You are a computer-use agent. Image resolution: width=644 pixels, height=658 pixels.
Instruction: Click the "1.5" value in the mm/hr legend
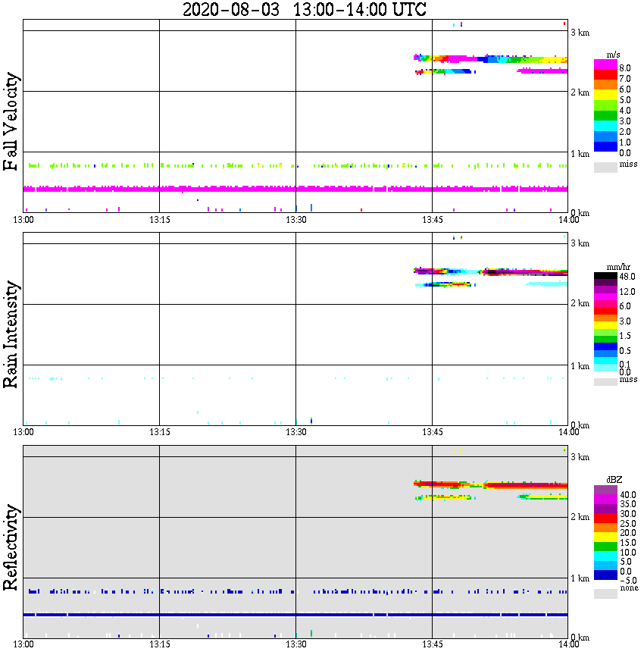click(x=625, y=336)
